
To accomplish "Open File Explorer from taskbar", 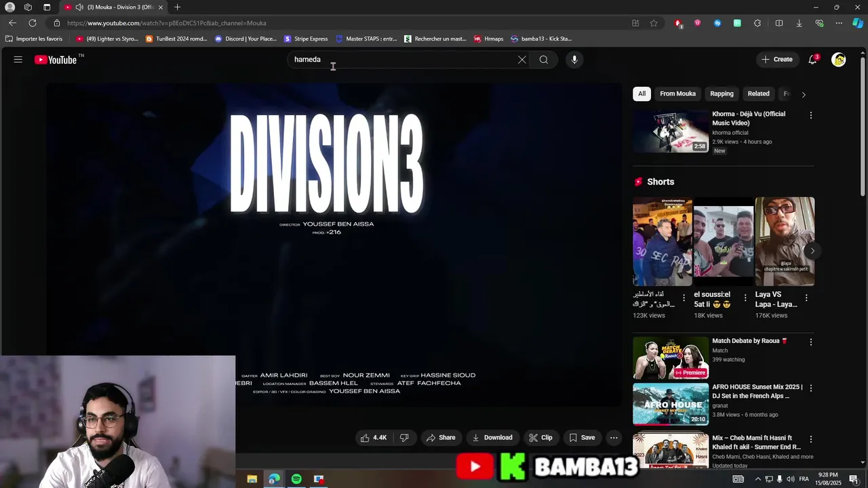I will pyautogui.click(x=252, y=479).
